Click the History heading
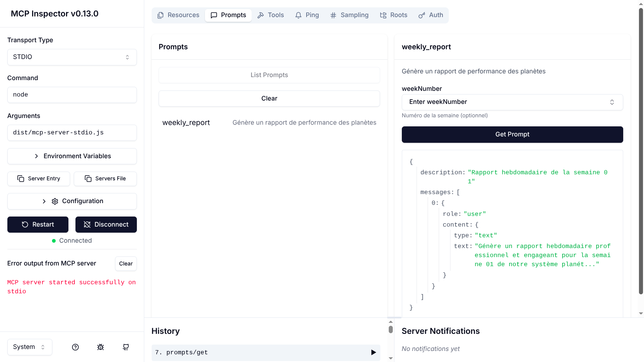The image size is (644, 362). [x=165, y=331]
